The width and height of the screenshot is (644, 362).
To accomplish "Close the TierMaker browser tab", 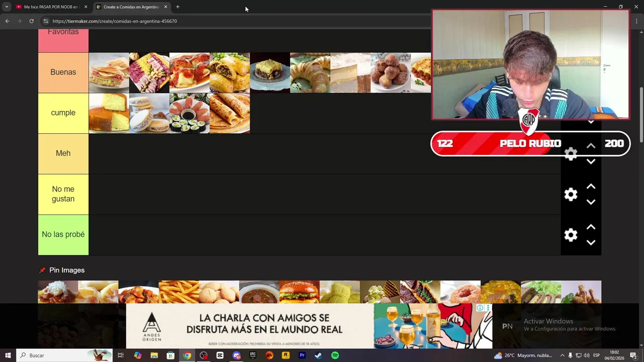I will coord(166,7).
